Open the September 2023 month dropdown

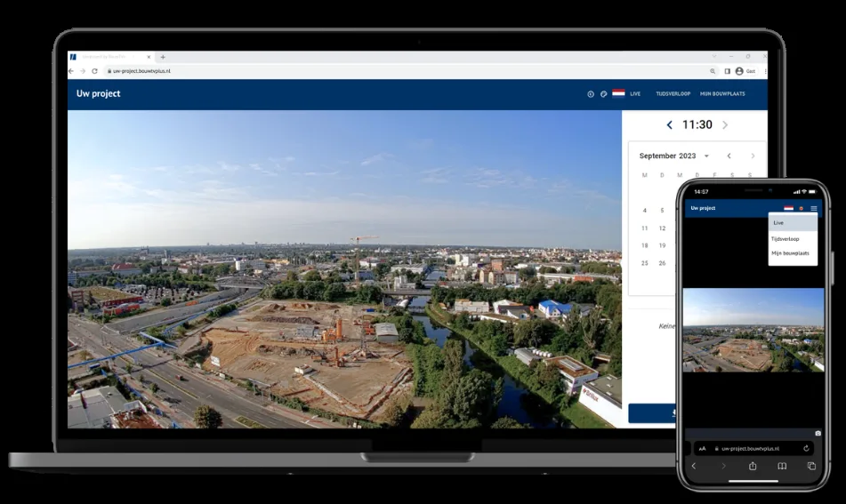click(x=706, y=156)
